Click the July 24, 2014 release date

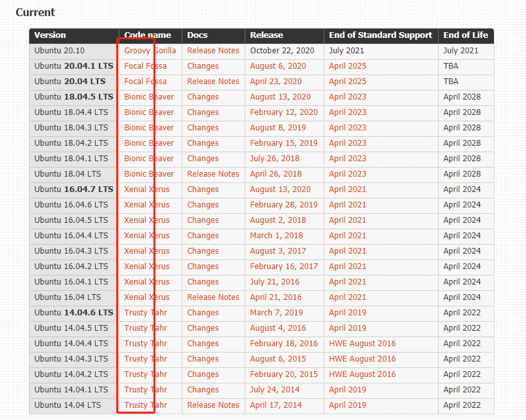coord(275,390)
